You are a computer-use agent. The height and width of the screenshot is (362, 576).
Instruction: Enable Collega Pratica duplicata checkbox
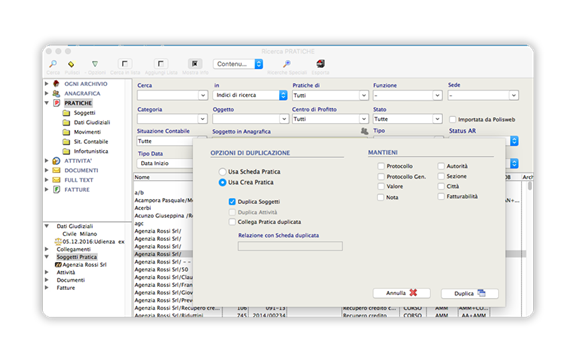coord(232,222)
